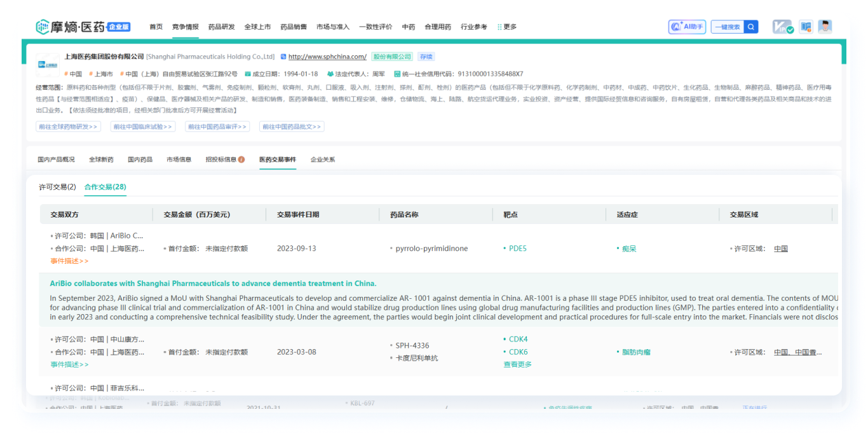Select the 医药交易事件 tab
Image resolution: width=868 pixels, height=433 pixels.
pos(278,160)
